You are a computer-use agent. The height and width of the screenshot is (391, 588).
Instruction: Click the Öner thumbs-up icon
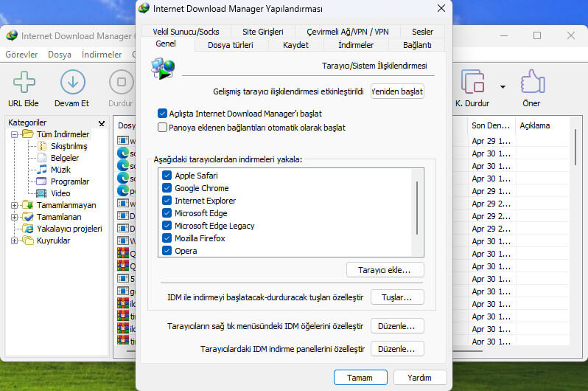pyautogui.click(x=533, y=81)
